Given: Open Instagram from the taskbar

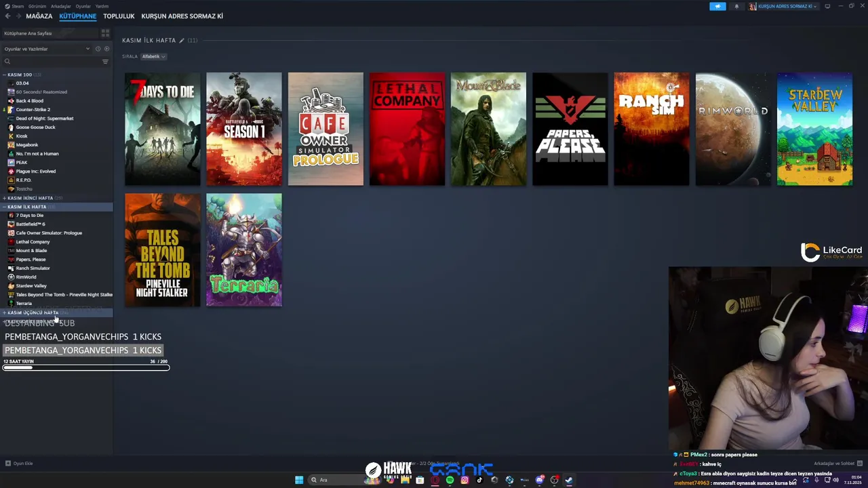Looking at the screenshot, I should click(465, 480).
